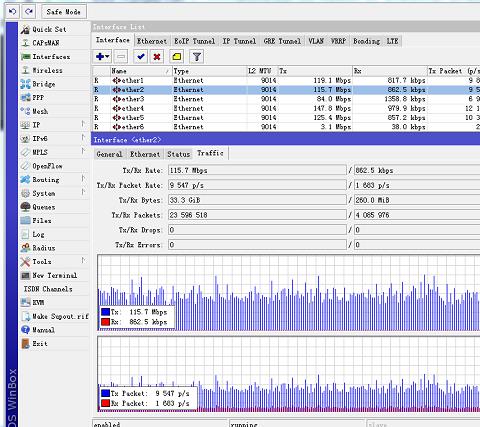Switch to GRE Tunnel tab
Viewport: 480px width, 427px height.
pos(282,41)
